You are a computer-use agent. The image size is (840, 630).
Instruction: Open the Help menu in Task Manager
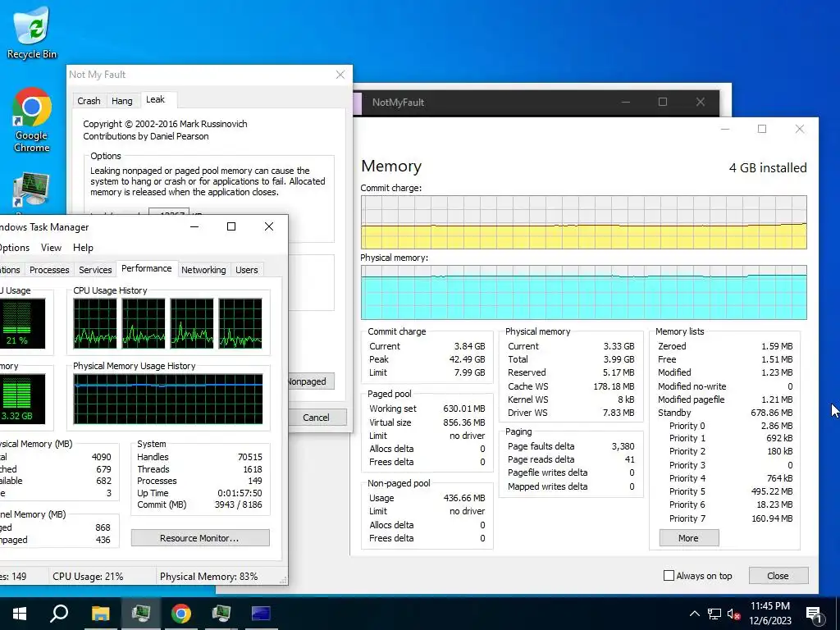click(83, 248)
